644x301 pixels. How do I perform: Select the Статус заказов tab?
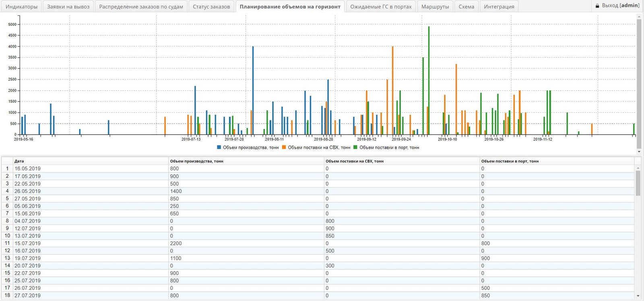point(211,6)
